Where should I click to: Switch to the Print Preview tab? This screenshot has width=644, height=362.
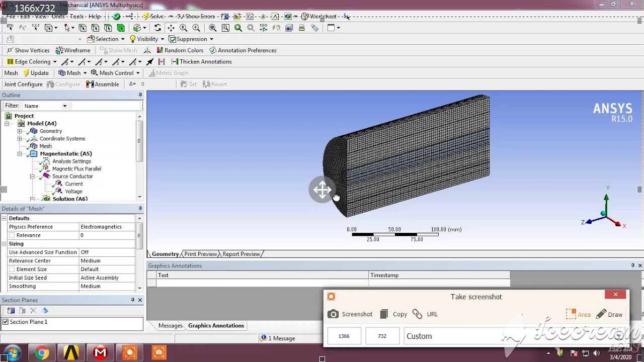(201, 254)
